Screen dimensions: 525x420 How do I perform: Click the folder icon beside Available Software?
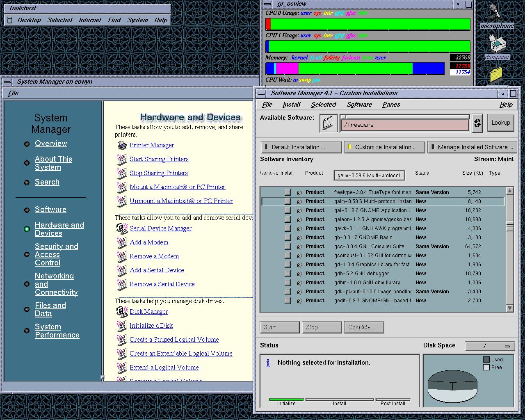pyautogui.click(x=329, y=123)
